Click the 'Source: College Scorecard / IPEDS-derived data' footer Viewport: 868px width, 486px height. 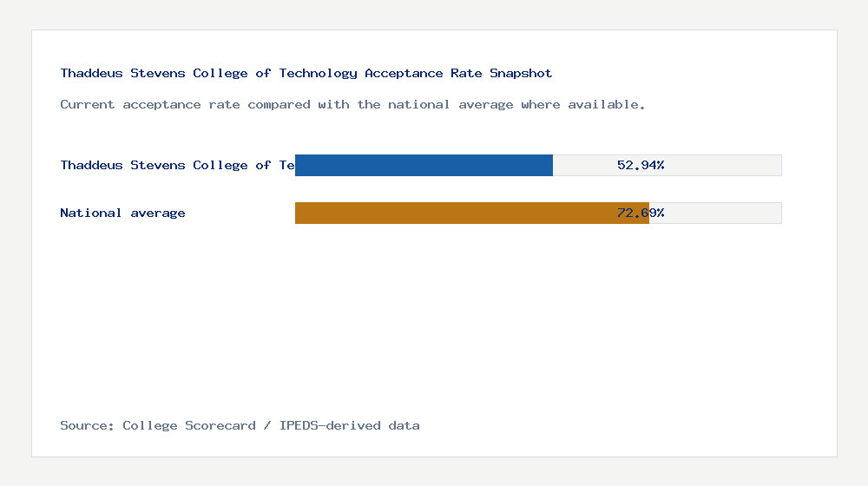(x=240, y=425)
